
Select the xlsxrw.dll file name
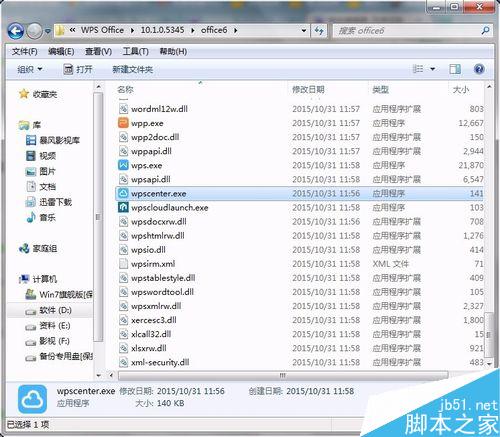click(x=149, y=348)
